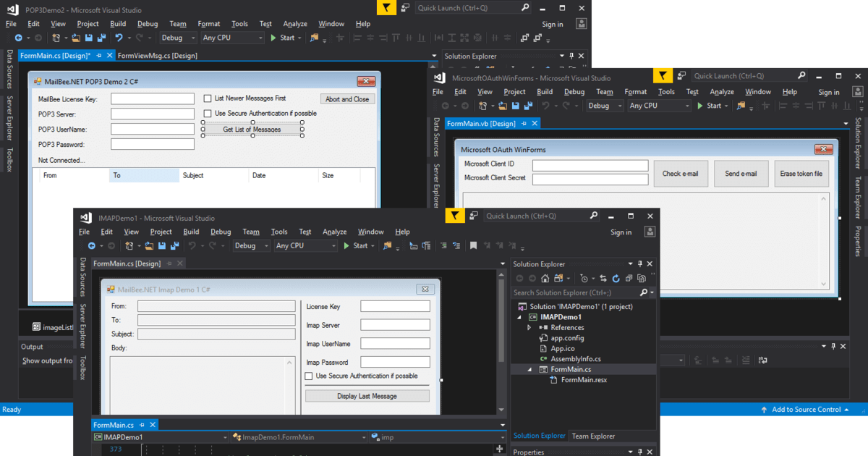868x456 pixels.
Task: Enable Use Secure Authentication in IMAP demo form
Action: pos(308,377)
